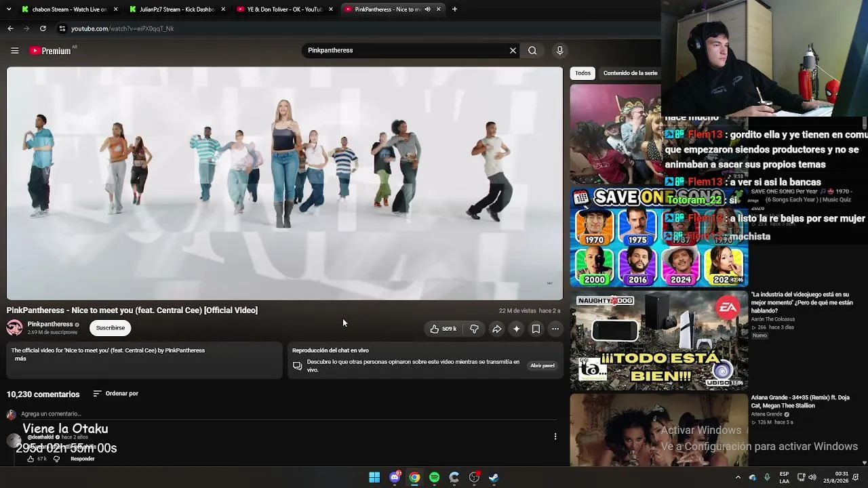The height and width of the screenshot is (488, 868).
Task: Select the 'Contenido de la serie' chip
Action: (x=630, y=73)
